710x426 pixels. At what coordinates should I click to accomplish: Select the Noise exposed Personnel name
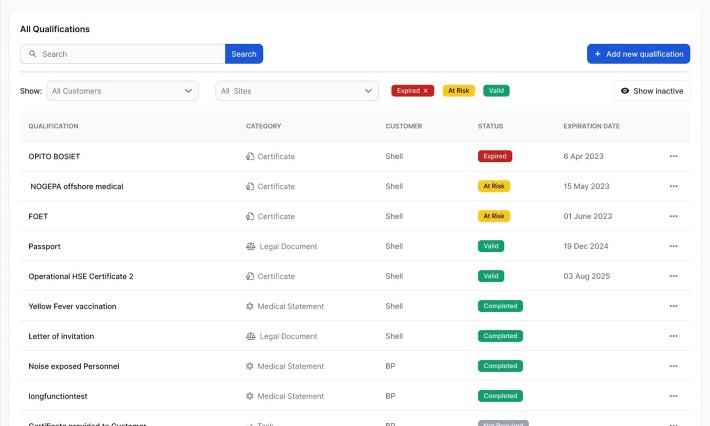(x=74, y=366)
